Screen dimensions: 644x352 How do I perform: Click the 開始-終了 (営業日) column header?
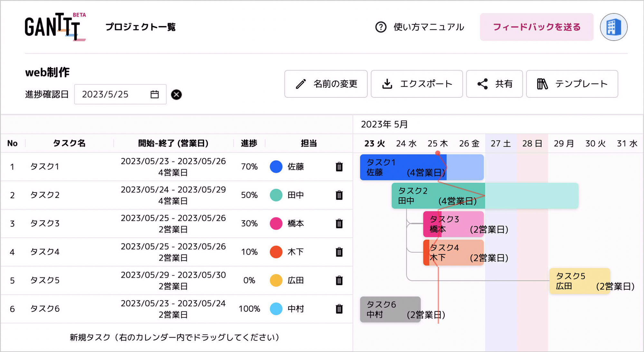pyautogui.click(x=173, y=143)
